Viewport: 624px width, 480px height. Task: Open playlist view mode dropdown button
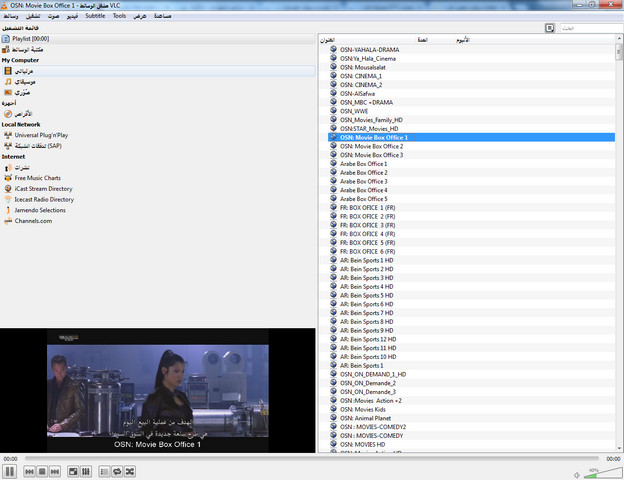(550, 28)
